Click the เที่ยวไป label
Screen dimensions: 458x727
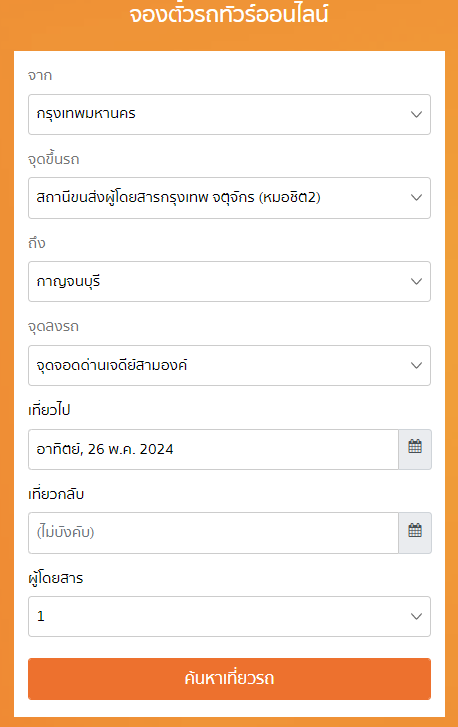pyautogui.click(x=49, y=410)
